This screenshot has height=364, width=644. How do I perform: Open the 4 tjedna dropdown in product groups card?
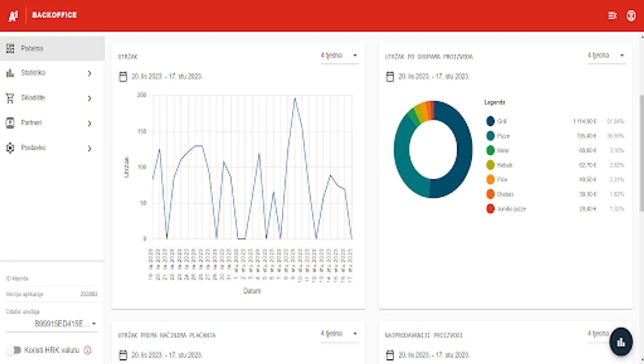(x=606, y=55)
